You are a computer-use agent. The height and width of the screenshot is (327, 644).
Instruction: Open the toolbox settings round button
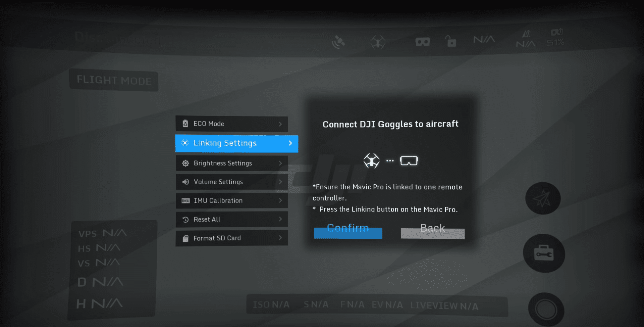click(x=544, y=253)
